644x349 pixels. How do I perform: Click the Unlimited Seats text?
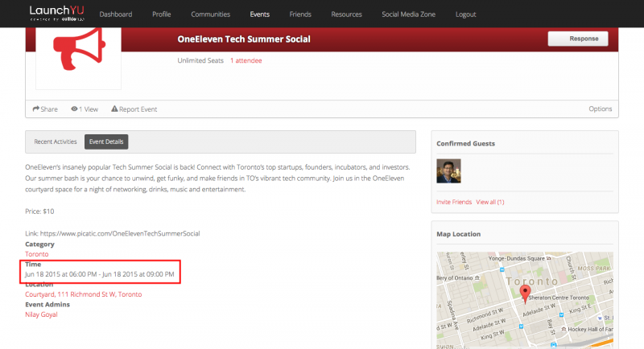click(x=200, y=60)
